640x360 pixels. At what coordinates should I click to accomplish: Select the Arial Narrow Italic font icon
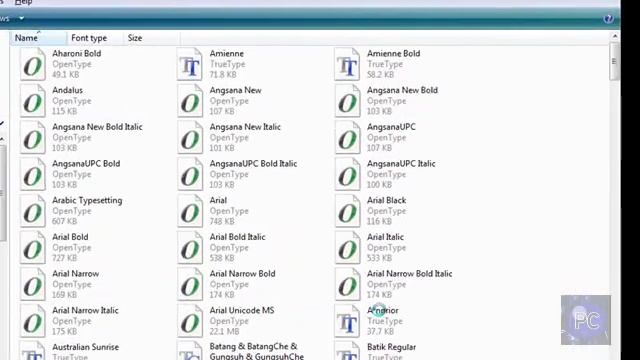[x=33, y=321]
